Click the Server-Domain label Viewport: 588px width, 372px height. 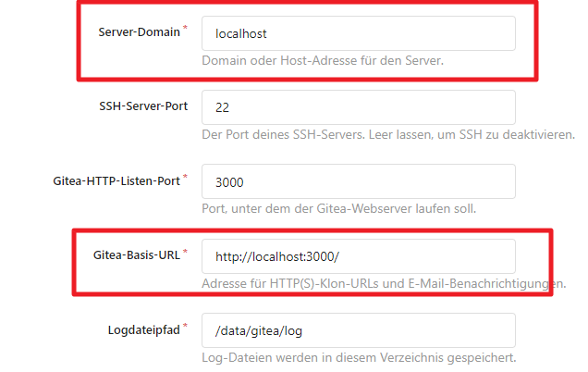tap(139, 32)
